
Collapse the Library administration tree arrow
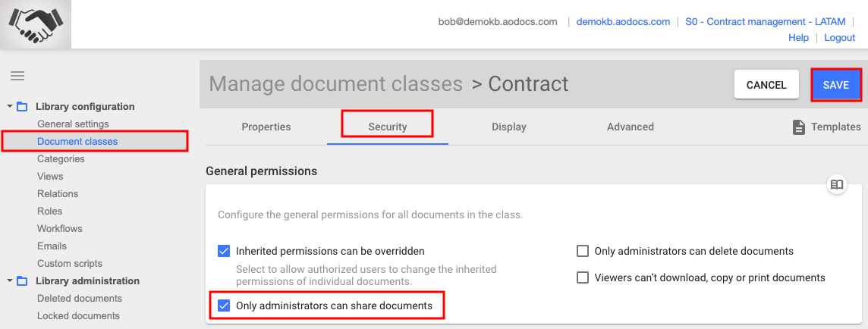click(x=9, y=281)
